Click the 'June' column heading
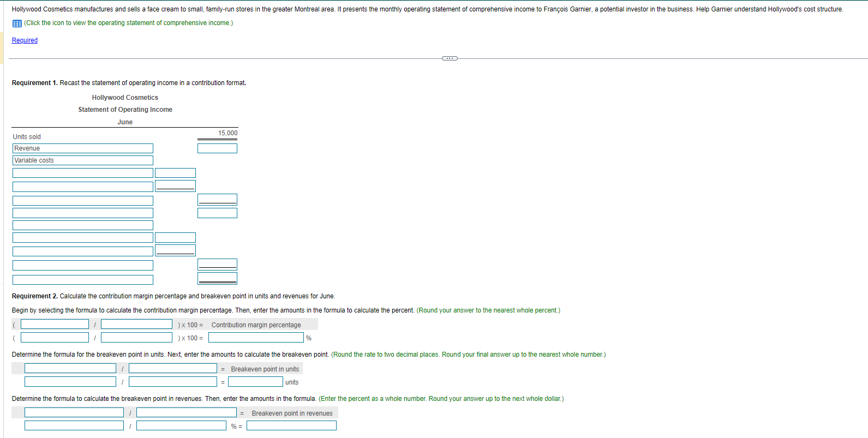868x438 pixels. coord(125,122)
